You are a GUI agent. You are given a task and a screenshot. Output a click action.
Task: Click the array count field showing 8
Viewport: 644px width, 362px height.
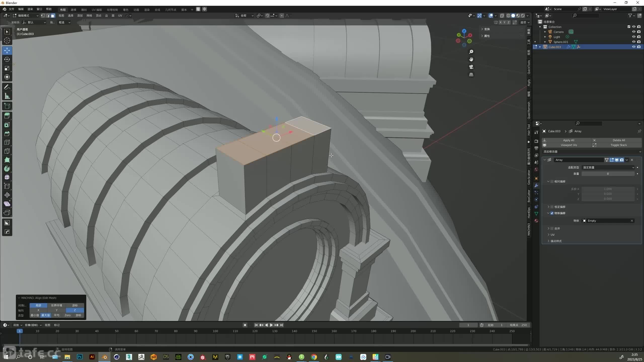coord(608,174)
